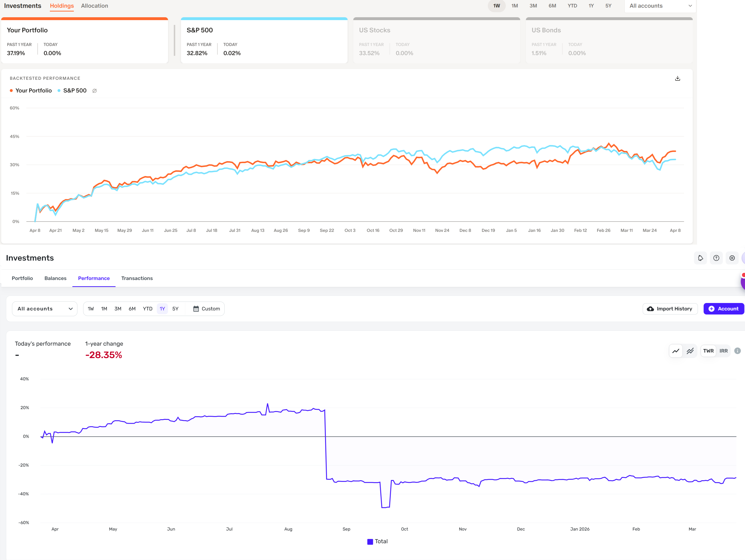
Task: Select multi-line comparison chart view
Action: (x=690, y=351)
